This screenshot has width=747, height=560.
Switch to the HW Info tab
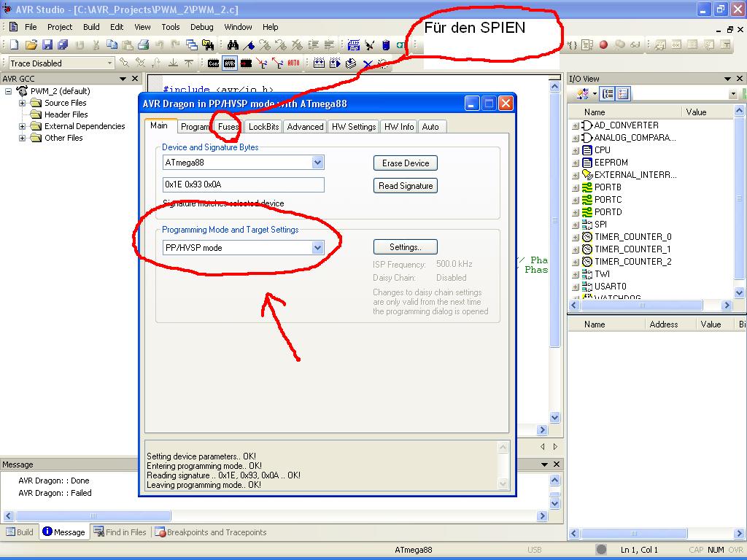point(399,127)
